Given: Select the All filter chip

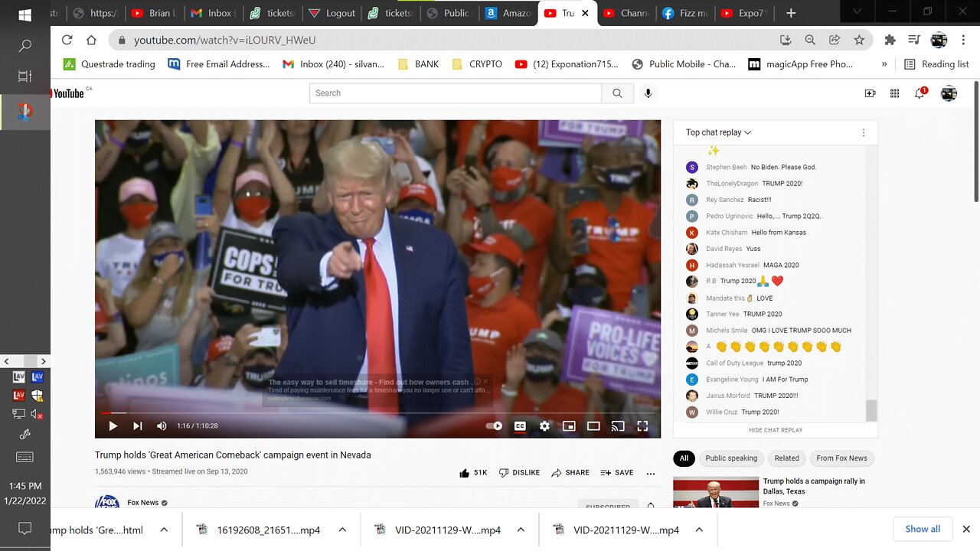Looking at the screenshot, I should pos(684,458).
